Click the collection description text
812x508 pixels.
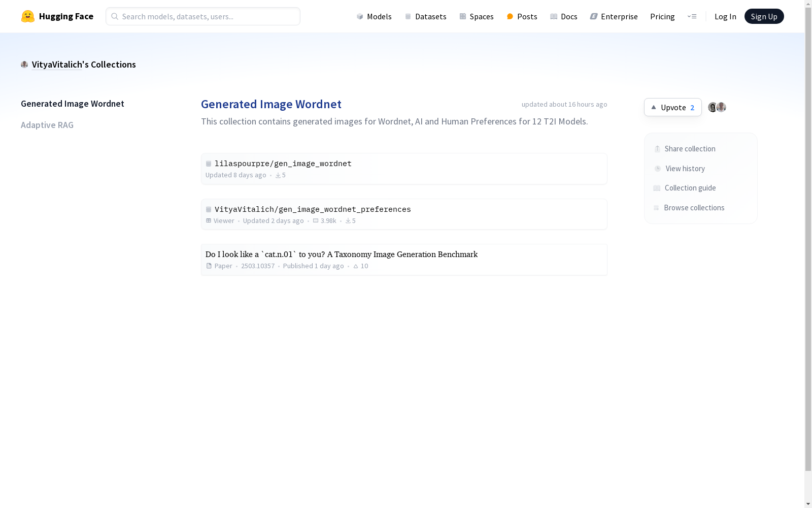(x=394, y=121)
